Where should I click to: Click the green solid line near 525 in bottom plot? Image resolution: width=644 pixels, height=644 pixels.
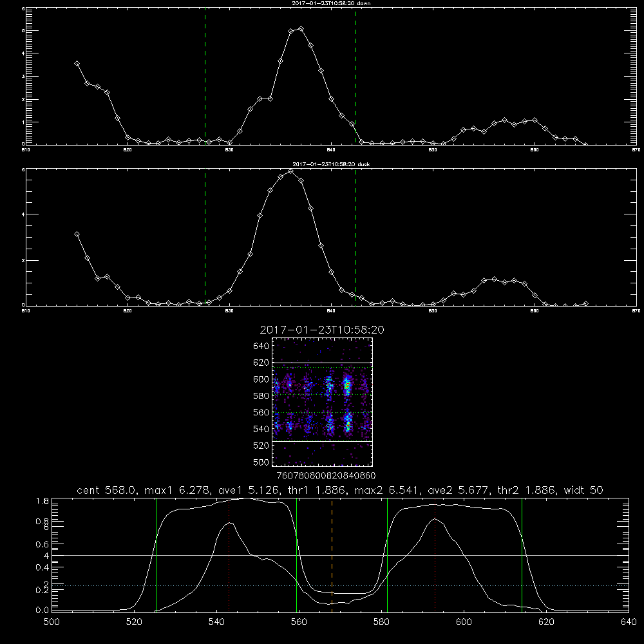point(156,554)
